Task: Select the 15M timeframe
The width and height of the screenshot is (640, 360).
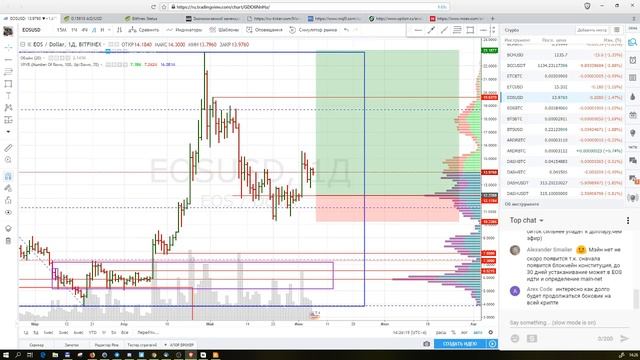Action: pyautogui.click(x=62, y=30)
